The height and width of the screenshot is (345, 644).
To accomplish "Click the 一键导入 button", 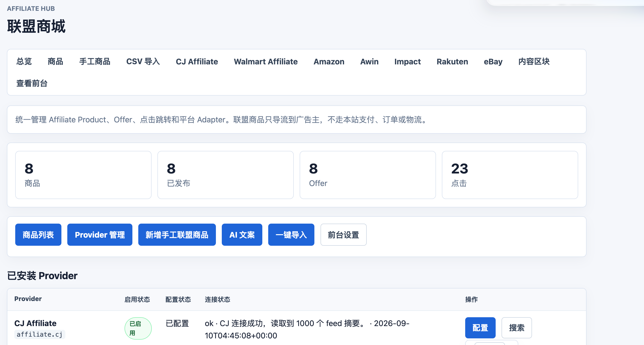I will click(291, 235).
